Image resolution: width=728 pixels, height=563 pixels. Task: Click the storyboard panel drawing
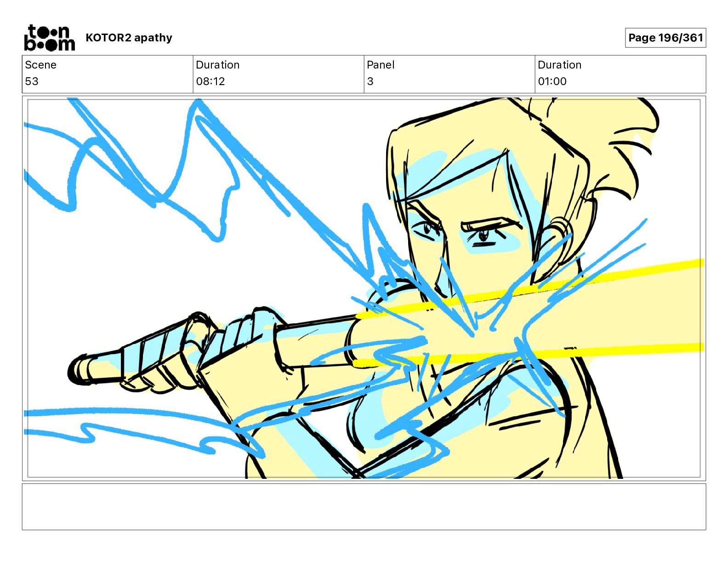tap(364, 288)
